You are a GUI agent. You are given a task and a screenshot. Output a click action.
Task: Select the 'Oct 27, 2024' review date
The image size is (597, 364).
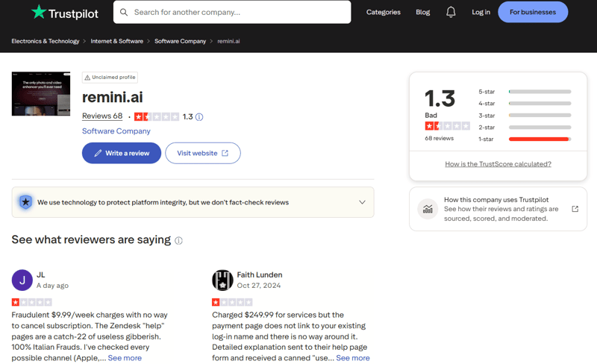click(x=259, y=286)
